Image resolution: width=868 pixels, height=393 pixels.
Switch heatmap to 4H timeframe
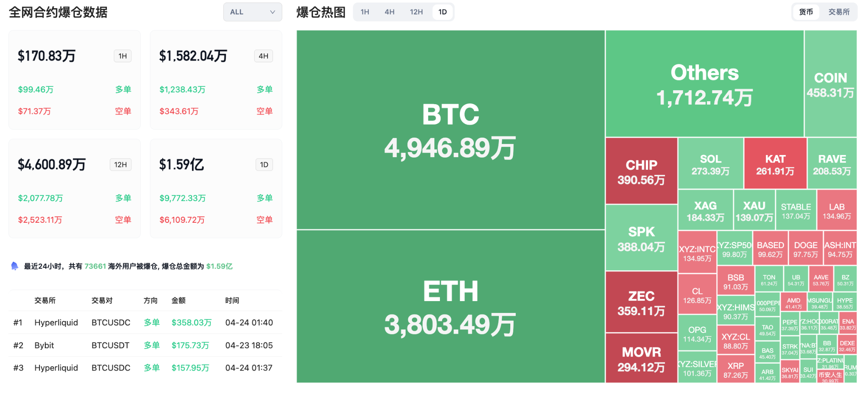[x=389, y=12]
